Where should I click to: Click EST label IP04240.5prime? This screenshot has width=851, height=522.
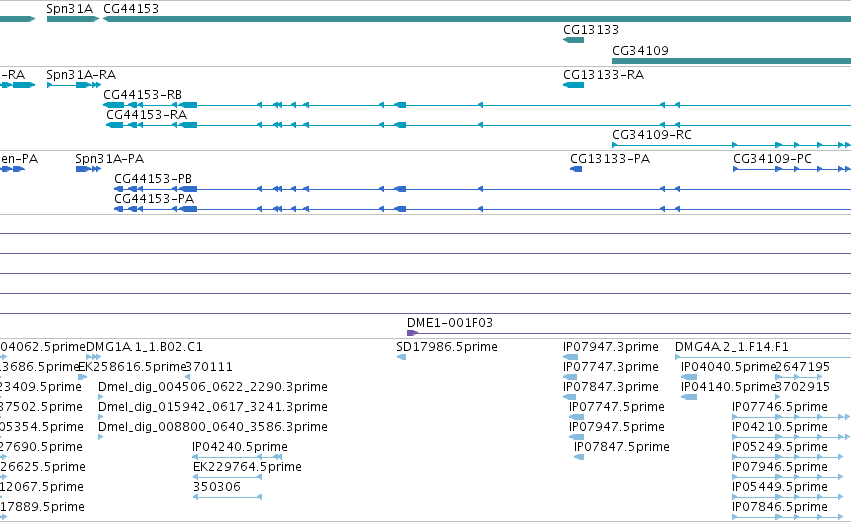[240, 448]
